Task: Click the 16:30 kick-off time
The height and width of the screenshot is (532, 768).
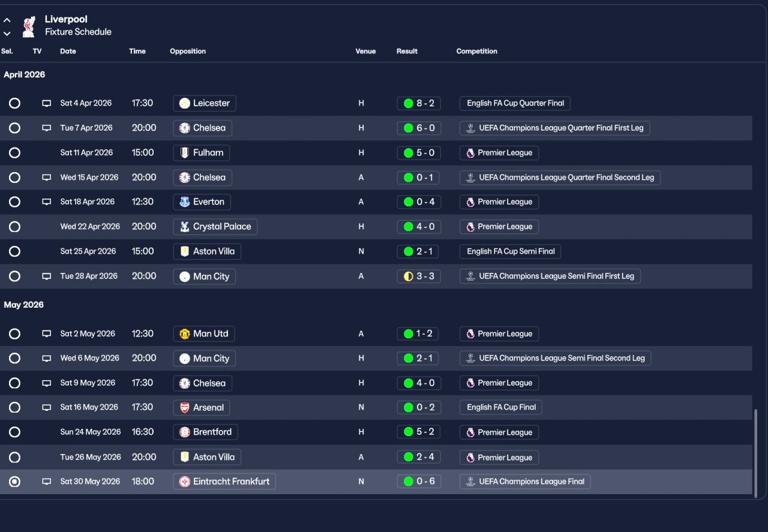Action: [x=143, y=432]
